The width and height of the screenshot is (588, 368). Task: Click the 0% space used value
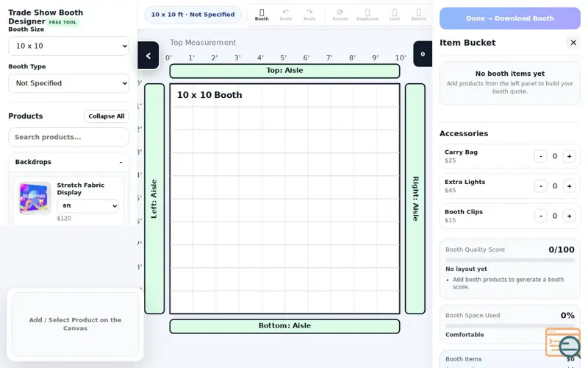[567, 316]
